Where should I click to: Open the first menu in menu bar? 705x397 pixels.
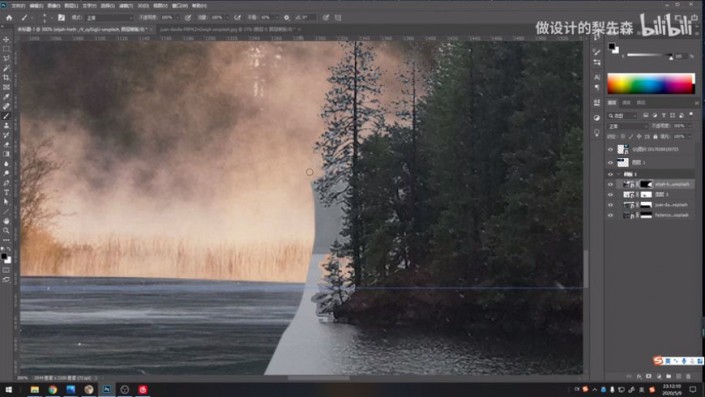point(18,6)
